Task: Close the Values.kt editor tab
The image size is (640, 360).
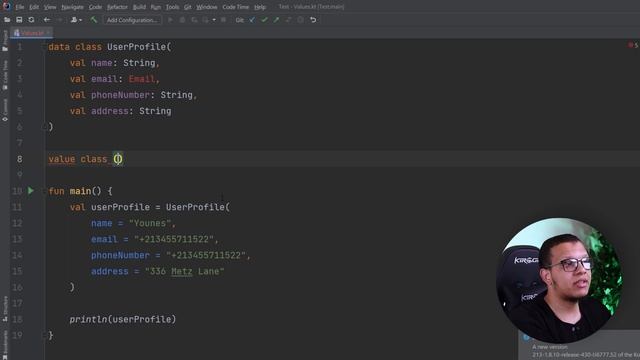Action: pyautogui.click(x=48, y=33)
